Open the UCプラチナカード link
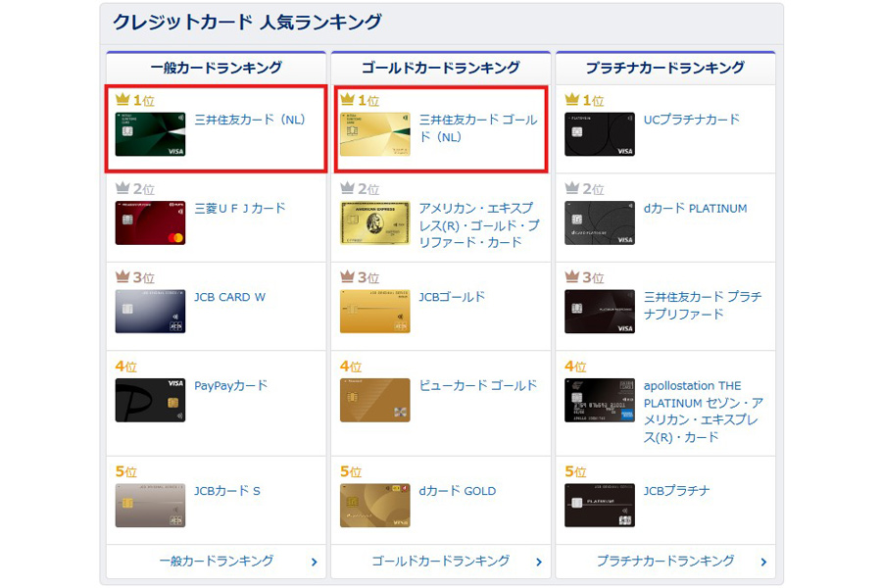 coord(692,120)
